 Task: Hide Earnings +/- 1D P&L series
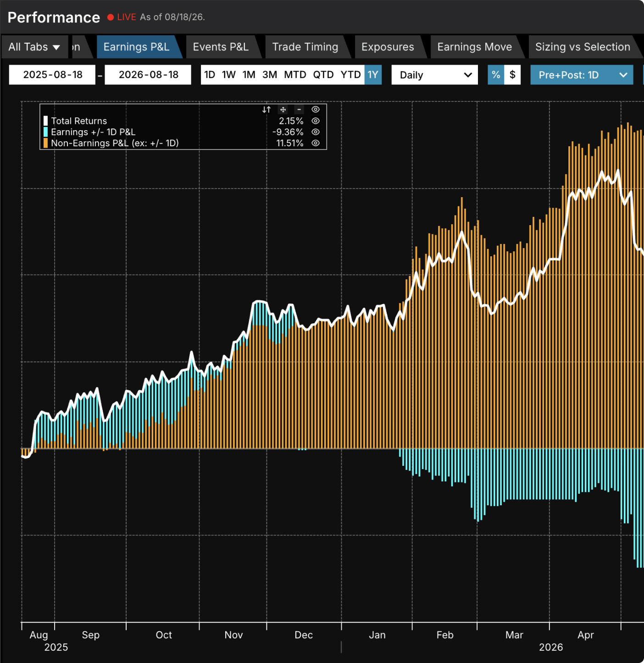click(x=316, y=132)
